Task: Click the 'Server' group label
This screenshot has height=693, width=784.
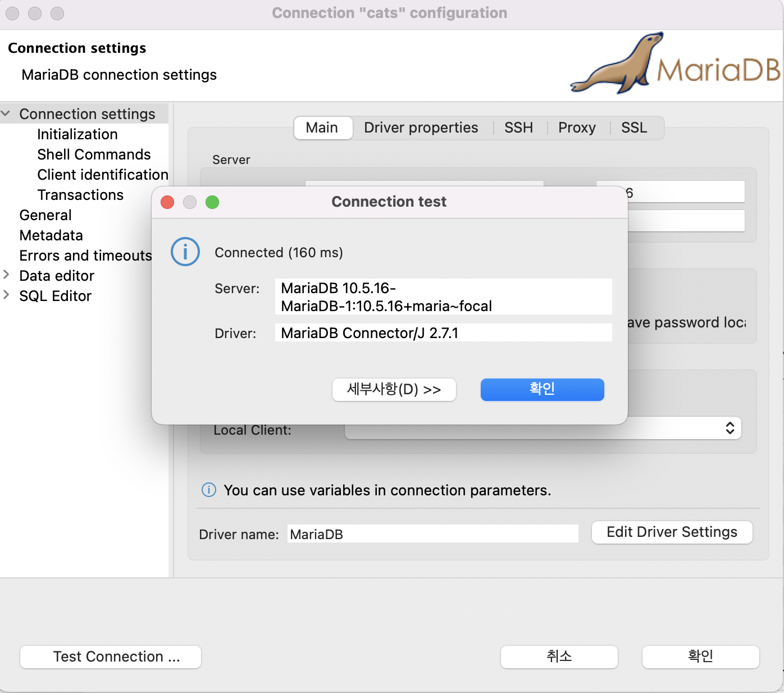Action: click(231, 159)
